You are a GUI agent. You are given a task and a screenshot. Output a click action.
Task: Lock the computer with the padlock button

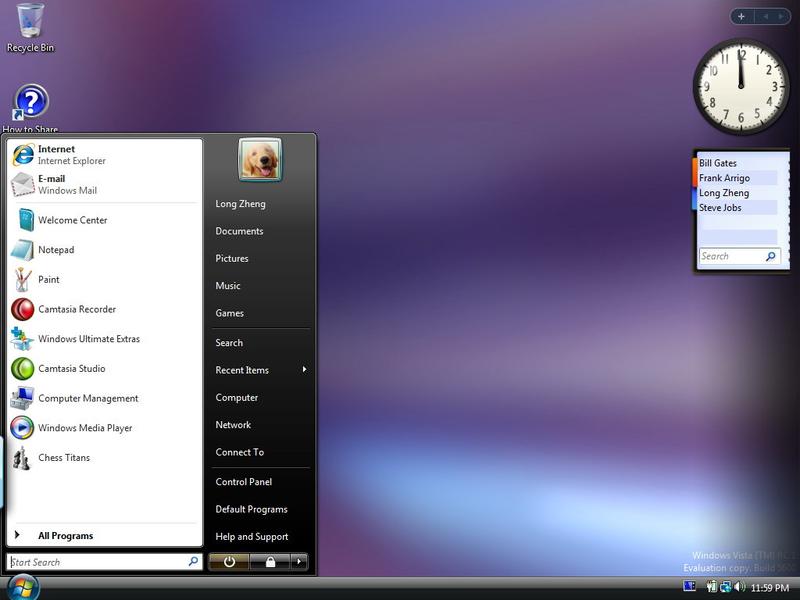(x=270, y=562)
